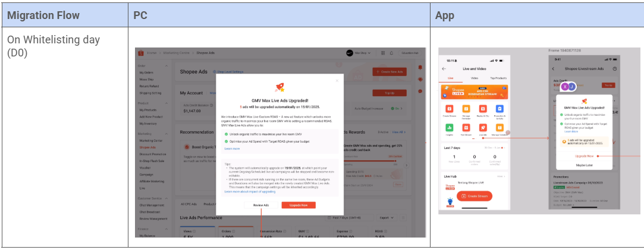This screenshot has height=250, width=644.
Task: Tap the Manage Violation icon
Action: (x=499, y=128)
